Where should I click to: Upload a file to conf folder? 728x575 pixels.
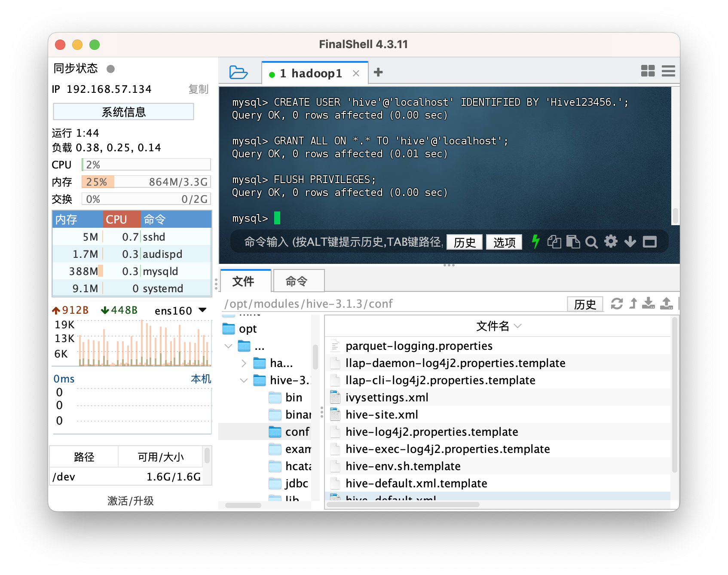tap(667, 303)
